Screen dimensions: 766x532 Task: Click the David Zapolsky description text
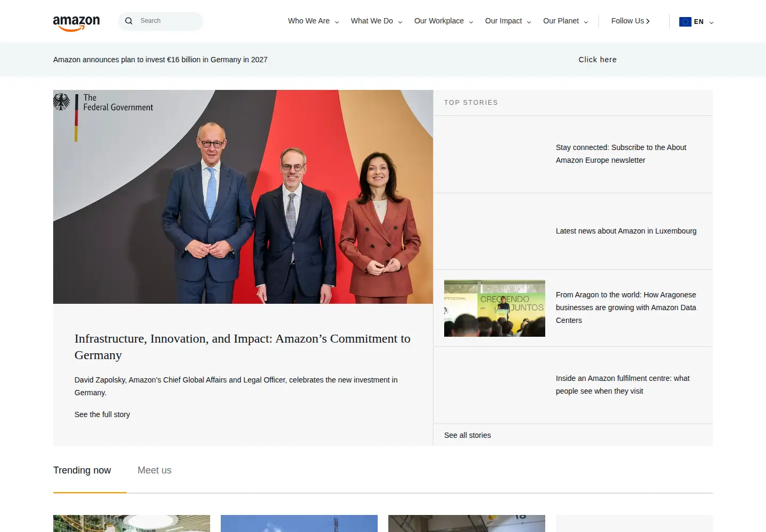(236, 386)
